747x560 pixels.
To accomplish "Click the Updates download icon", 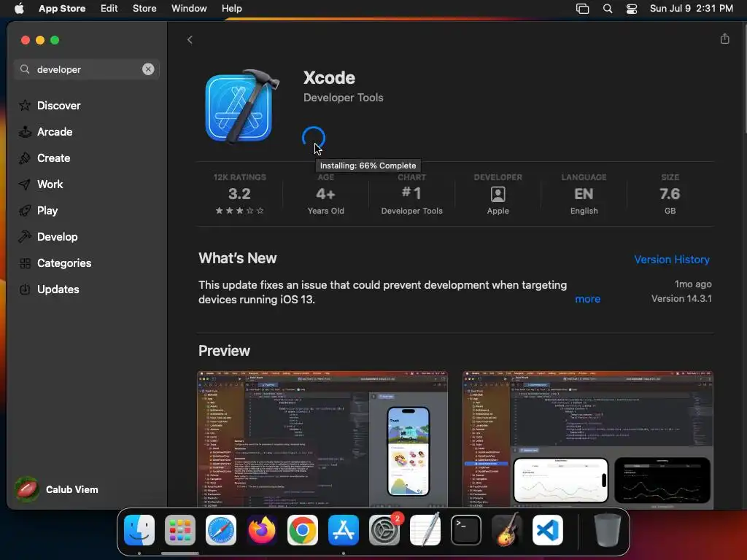I will tap(25, 289).
